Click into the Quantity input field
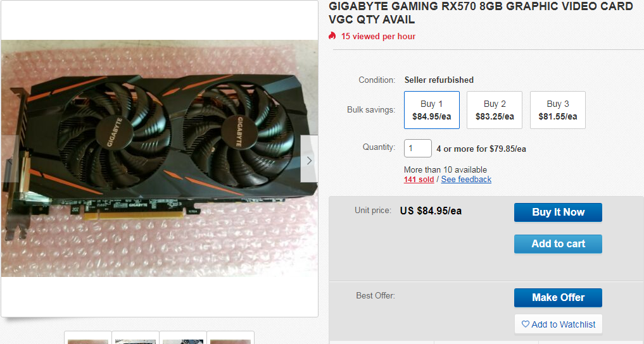644x344 pixels. click(418, 149)
